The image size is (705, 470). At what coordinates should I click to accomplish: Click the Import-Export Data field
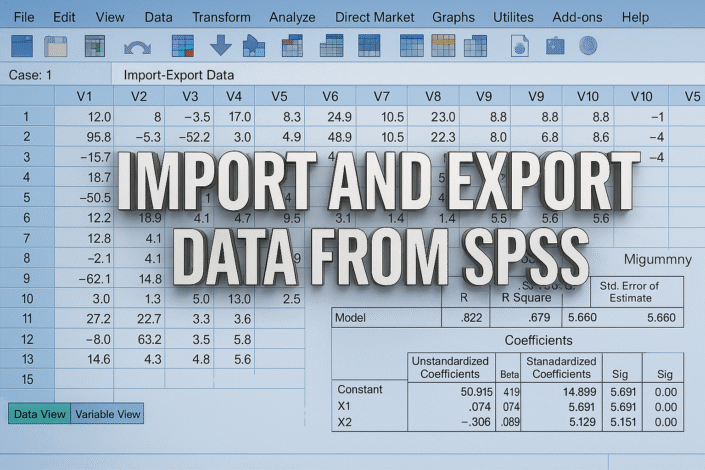pos(408,75)
